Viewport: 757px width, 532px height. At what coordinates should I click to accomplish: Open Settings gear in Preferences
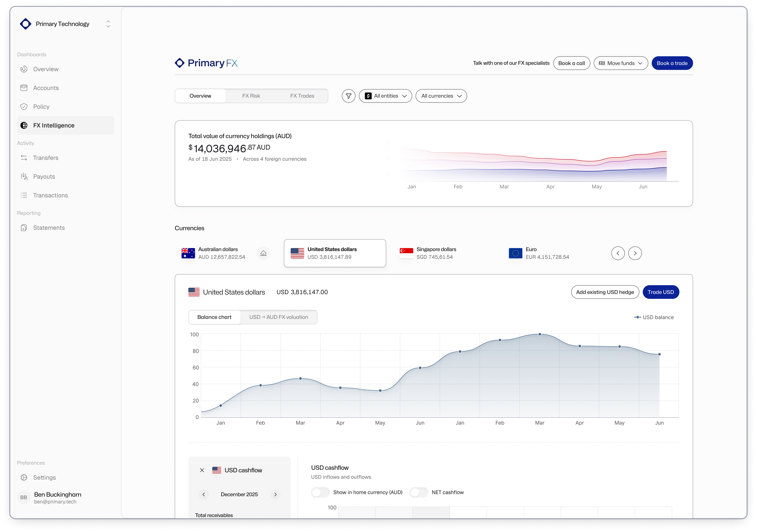pyautogui.click(x=44, y=478)
